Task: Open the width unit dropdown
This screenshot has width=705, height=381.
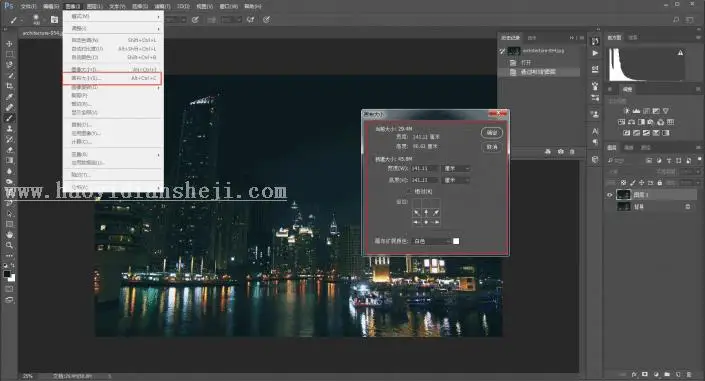Action: (x=456, y=169)
